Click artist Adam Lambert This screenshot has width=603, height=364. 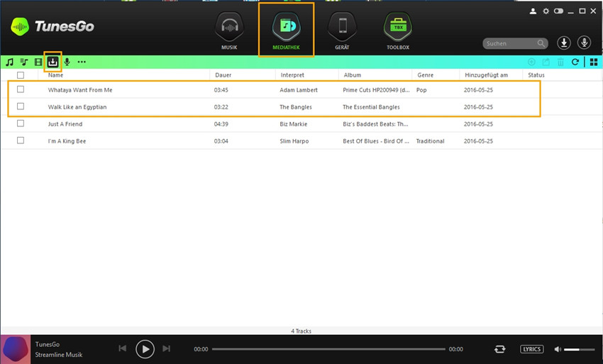299,90
